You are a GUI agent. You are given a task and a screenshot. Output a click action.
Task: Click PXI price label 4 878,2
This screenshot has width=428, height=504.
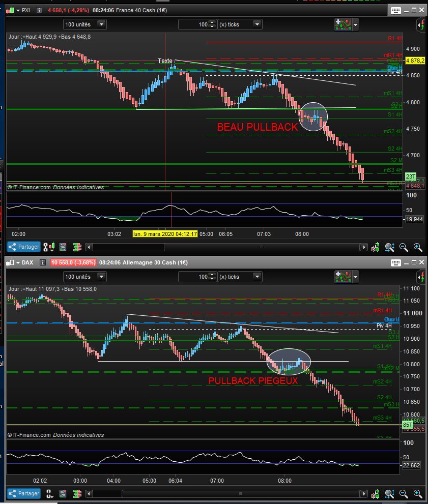[415, 61]
